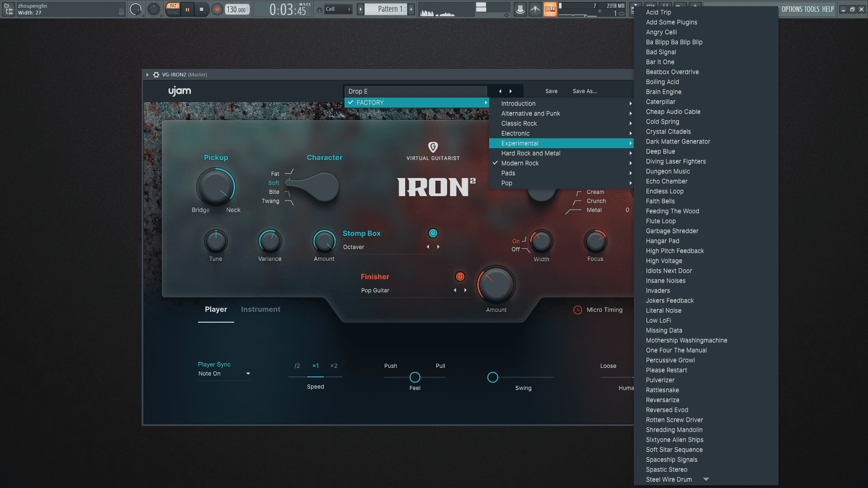Set Character to Fat
Image resolution: width=868 pixels, height=488 pixels.
(275, 174)
